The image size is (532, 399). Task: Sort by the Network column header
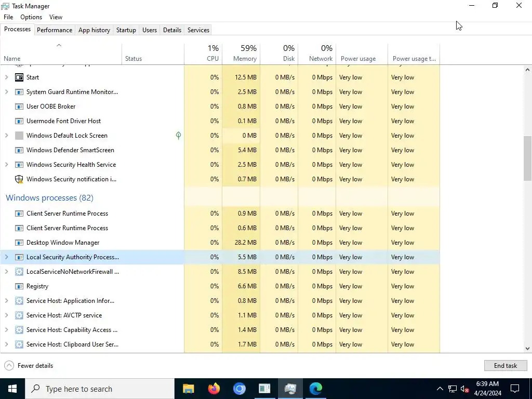[317, 54]
